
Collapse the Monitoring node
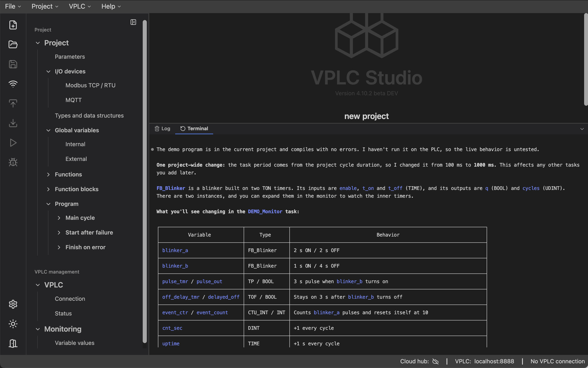click(38, 329)
